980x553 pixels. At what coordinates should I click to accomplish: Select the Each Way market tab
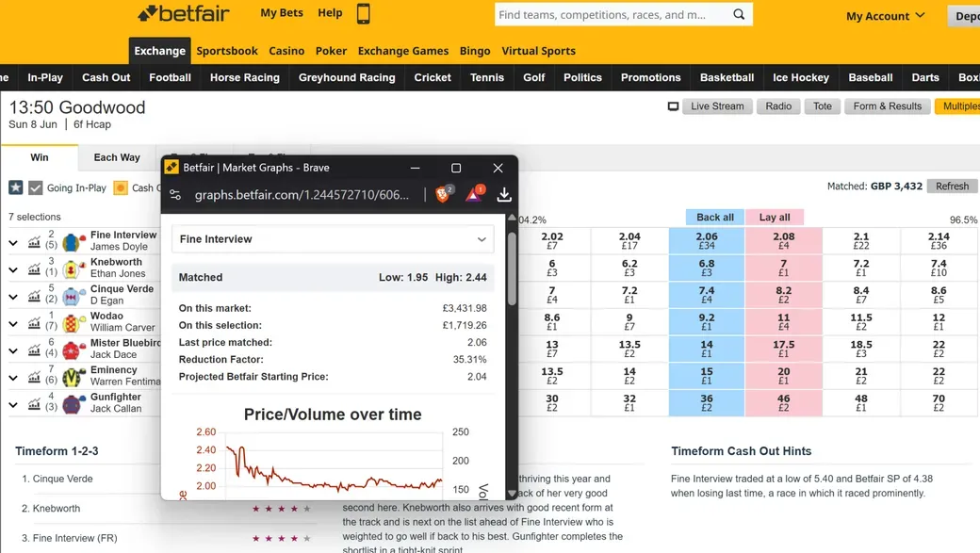pyautogui.click(x=117, y=157)
